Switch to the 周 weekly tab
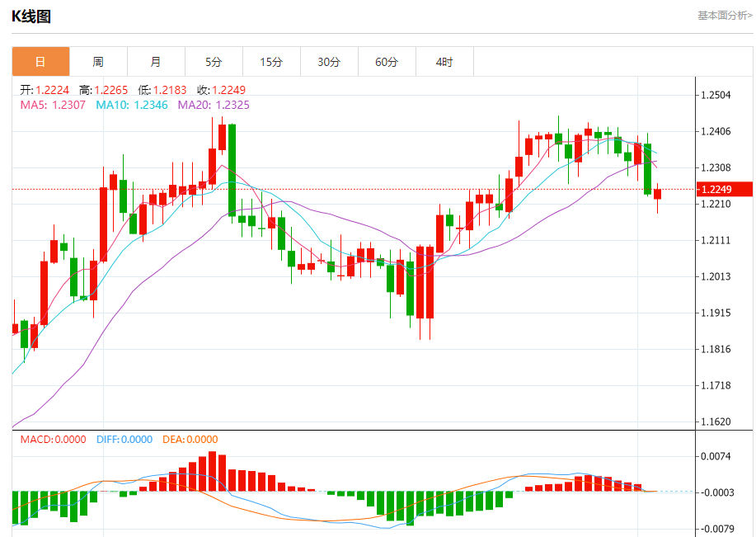 [98, 62]
